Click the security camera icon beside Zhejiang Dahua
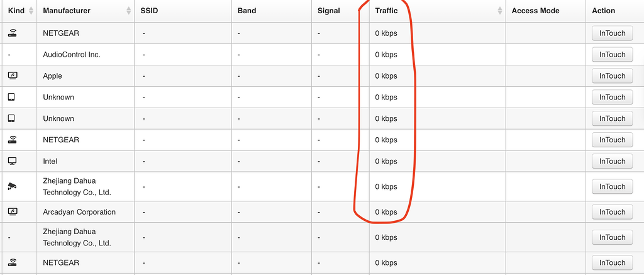 click(x=12, y=186)
